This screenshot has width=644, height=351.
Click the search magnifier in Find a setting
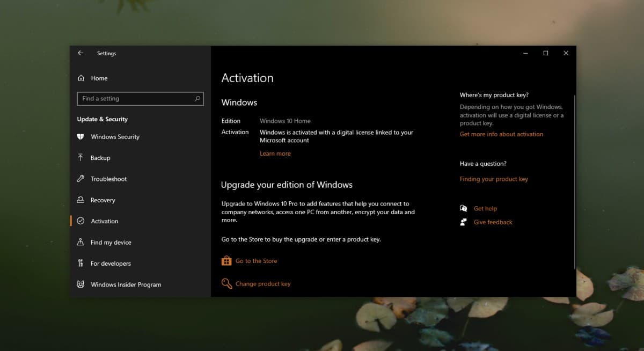[x=197, y=99]
